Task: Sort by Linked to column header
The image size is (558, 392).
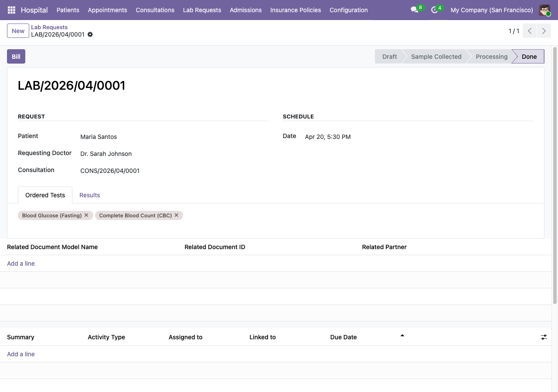Action: point(262,337)
